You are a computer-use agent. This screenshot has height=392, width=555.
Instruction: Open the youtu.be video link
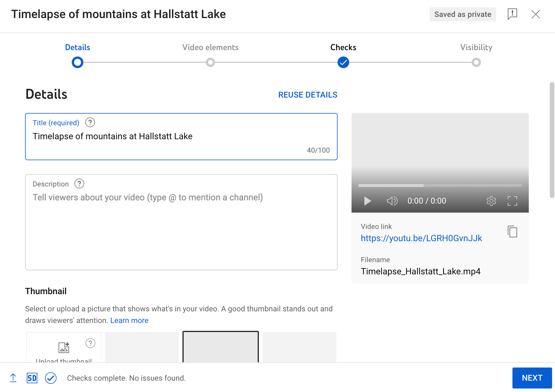click(x=421, y=238)
